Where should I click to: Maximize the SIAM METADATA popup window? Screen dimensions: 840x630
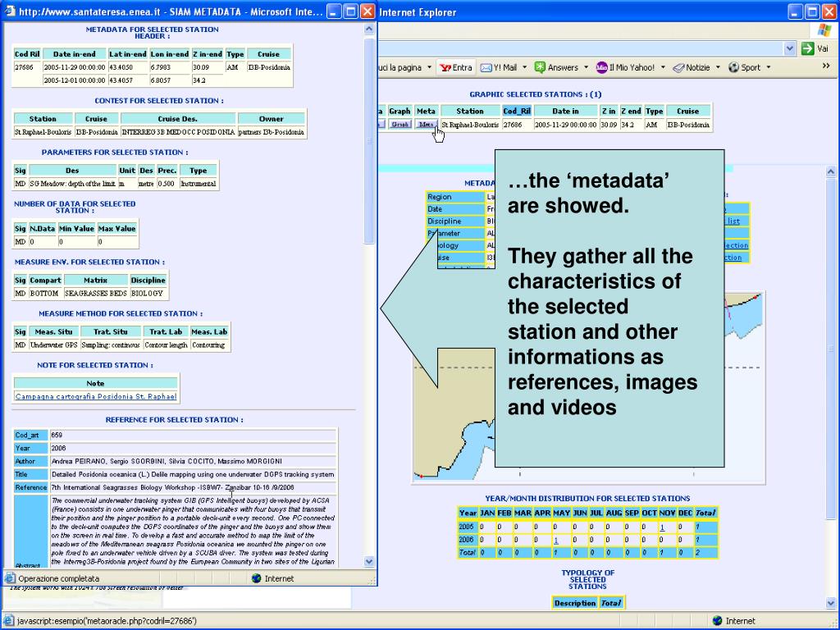(x=350, y=11)
